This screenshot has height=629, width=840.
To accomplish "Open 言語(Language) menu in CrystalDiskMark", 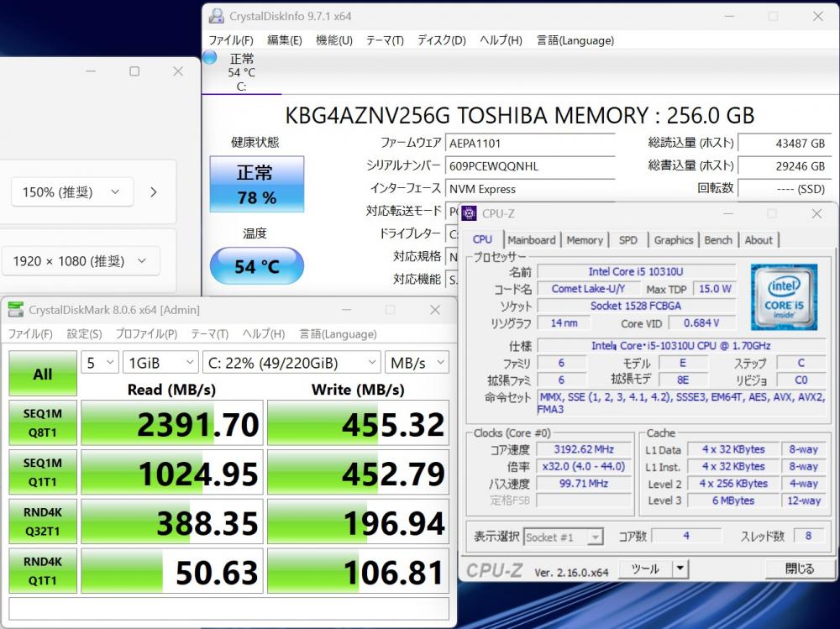I will (x=338, y=333).
